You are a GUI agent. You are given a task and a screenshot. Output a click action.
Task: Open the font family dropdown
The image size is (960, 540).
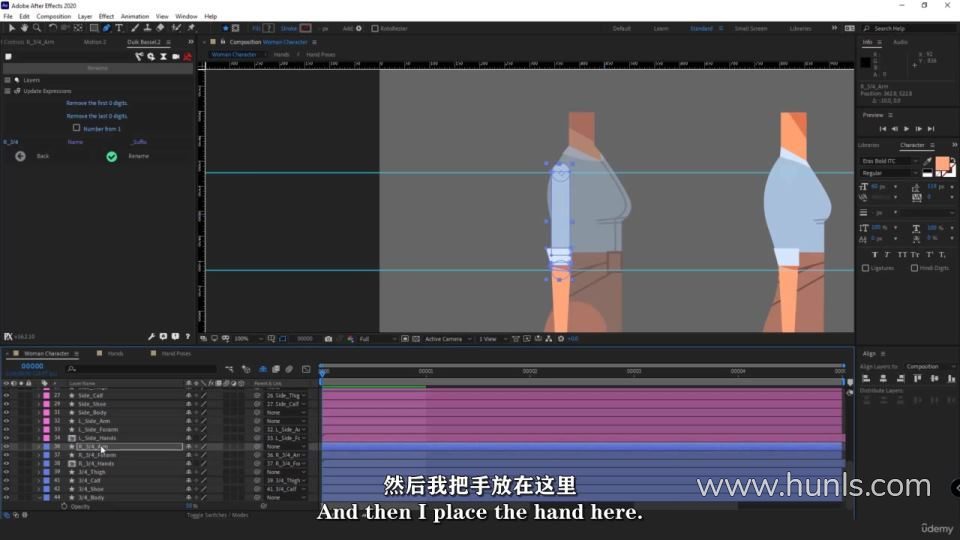[x=890, y=161]
